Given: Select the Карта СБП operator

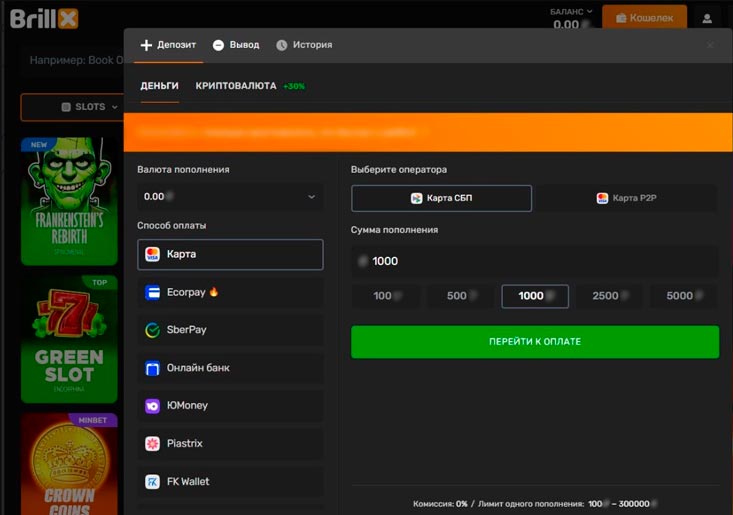Looking at the screenshot, I should (441, 198).
